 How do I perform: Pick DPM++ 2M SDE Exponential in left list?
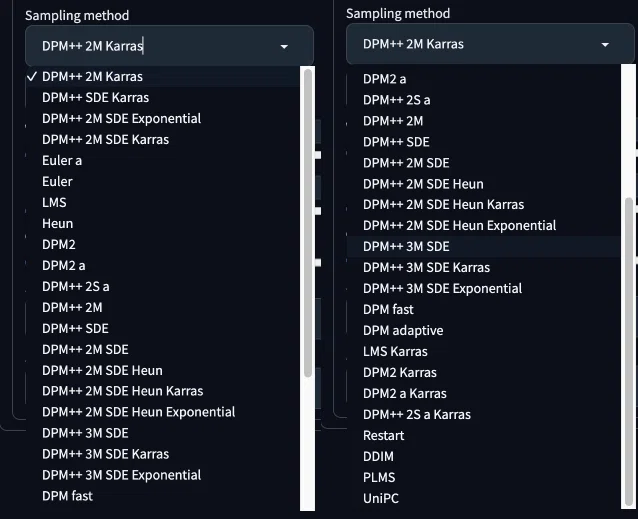click(163, 119)
